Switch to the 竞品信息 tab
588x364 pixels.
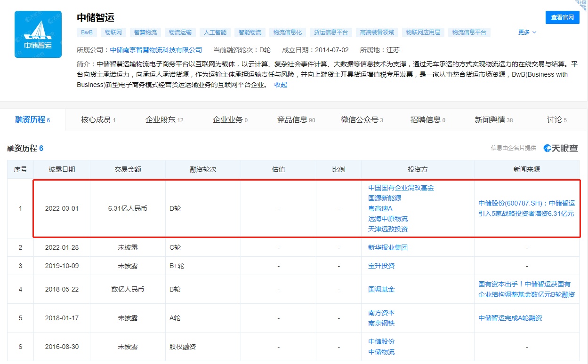point(296,120)
